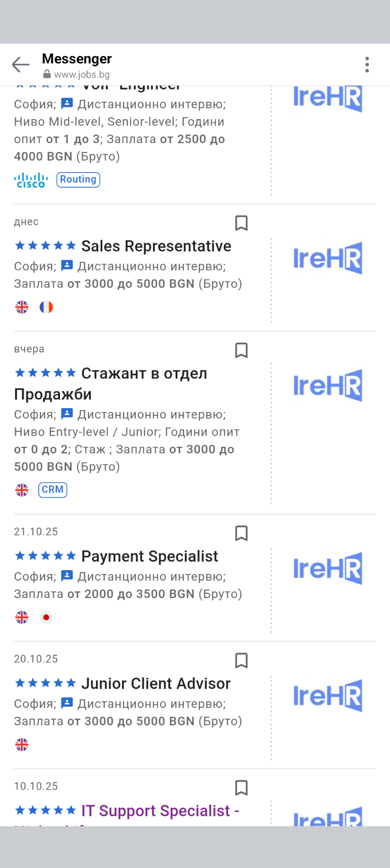Open the IreHR logo beside Sales Representative
This screenshot has height=868, width=390.
click(328, 258)
